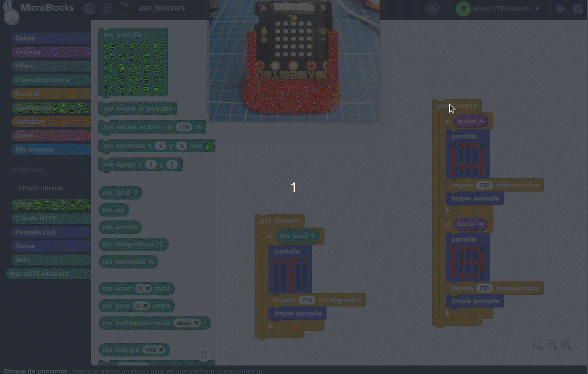Viewport: 588px width, 374px height.
Task: Open the Control category
Action: (x=51, y=94)
